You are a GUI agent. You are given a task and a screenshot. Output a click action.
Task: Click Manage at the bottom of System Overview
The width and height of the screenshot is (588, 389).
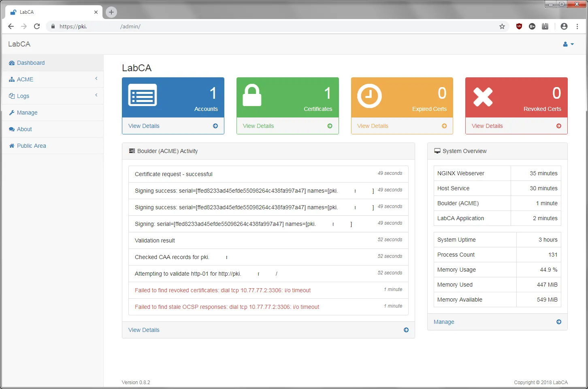pyautogui.click(x=444, y=322)
